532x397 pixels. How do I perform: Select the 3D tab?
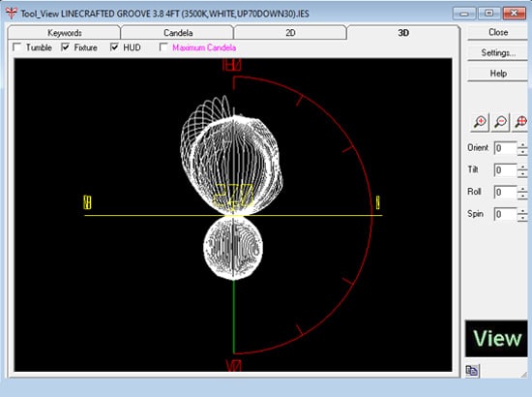403,33
